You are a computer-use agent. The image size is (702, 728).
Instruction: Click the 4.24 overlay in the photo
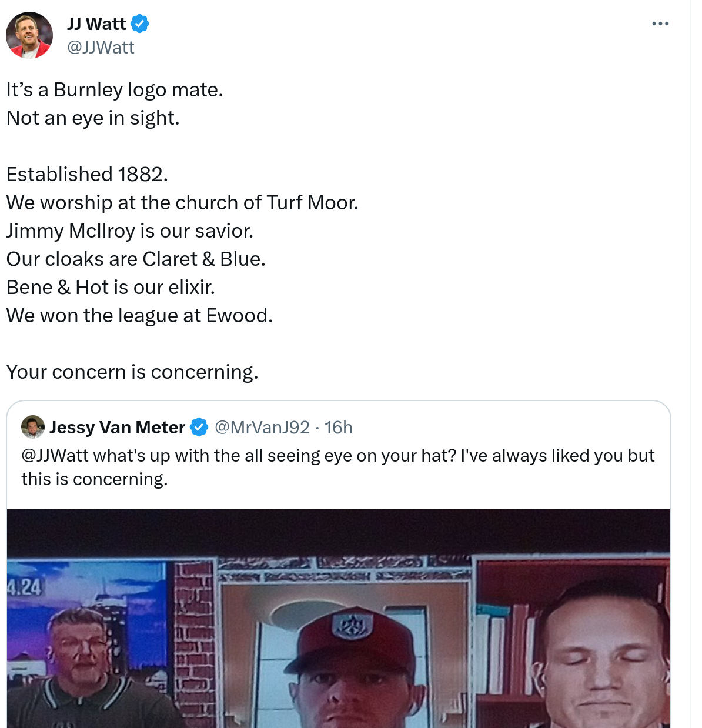(25, 587)
